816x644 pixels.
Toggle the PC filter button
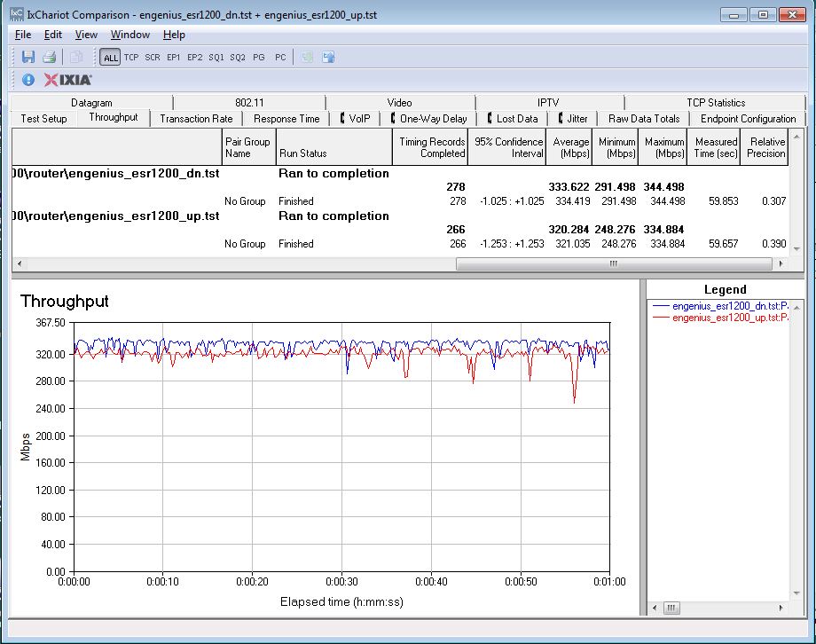[280, 58]
